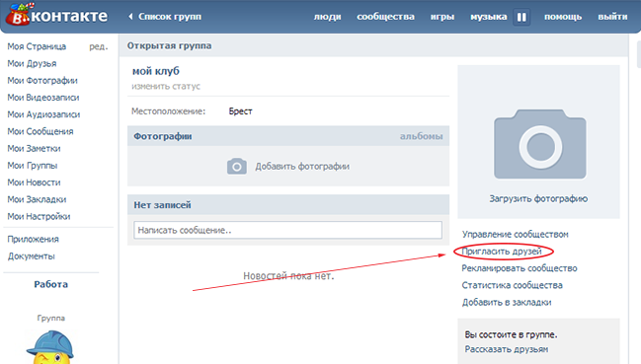The image size is (641, 364).
Task: Open помощь in the top menu
Action: (x=563, y=17)
